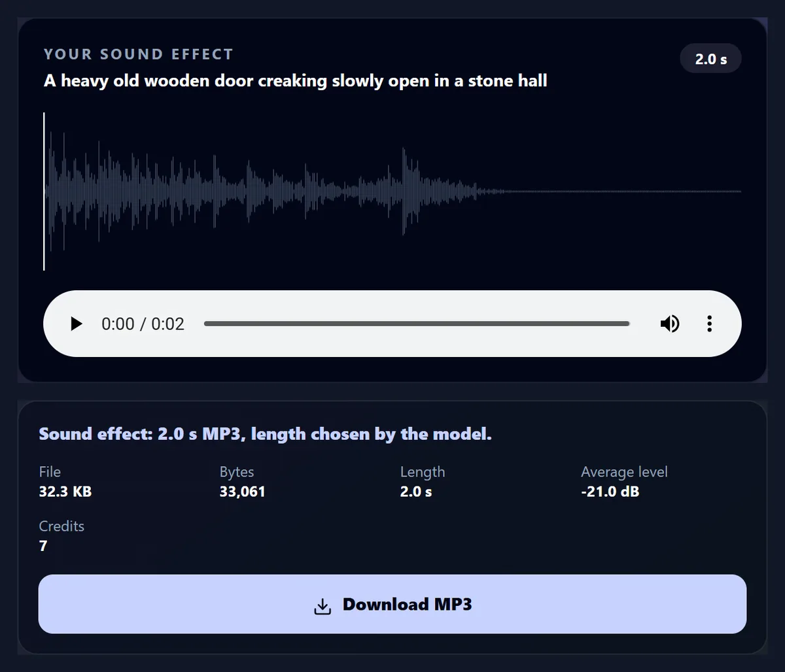This screenshot has height=672, width=785.
Task: Click the 2.0 s duration badge
Action: (710, 59)
